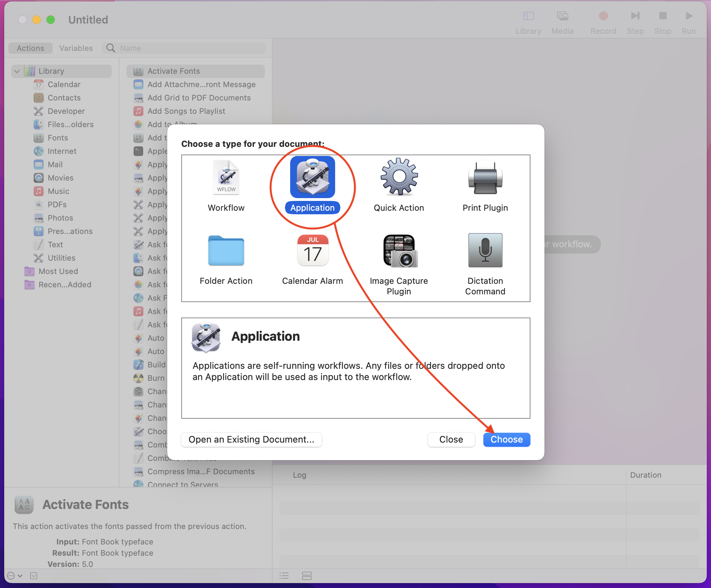Click the Name search field
The width and height of the screenshot is (711, 588).
point(184,48)
